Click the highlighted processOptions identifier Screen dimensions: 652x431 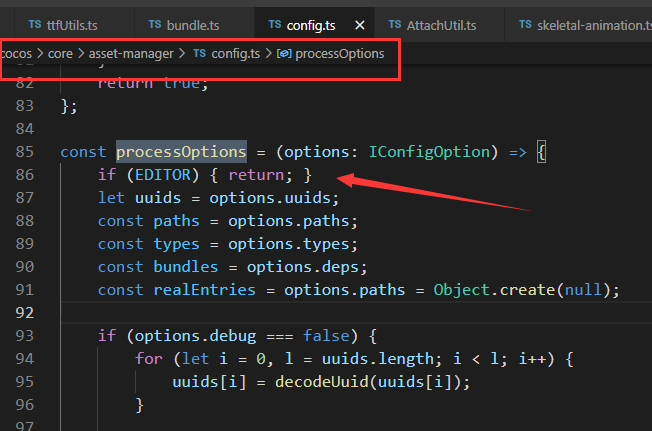(181, 152)
